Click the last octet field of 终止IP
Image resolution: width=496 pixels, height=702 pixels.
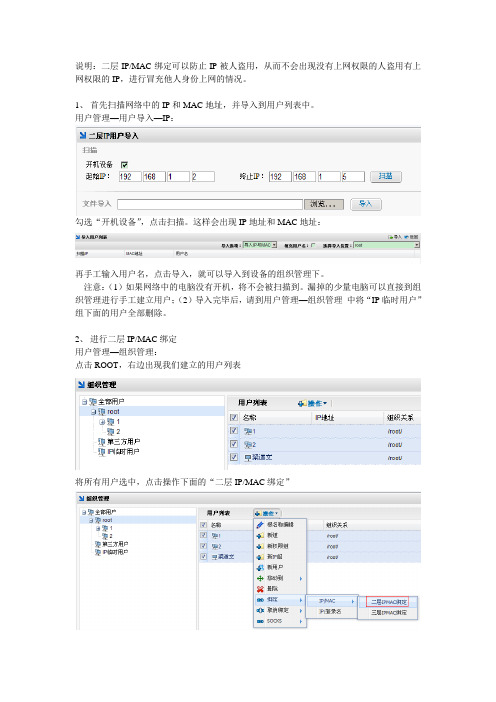click(x=353, y=176)
